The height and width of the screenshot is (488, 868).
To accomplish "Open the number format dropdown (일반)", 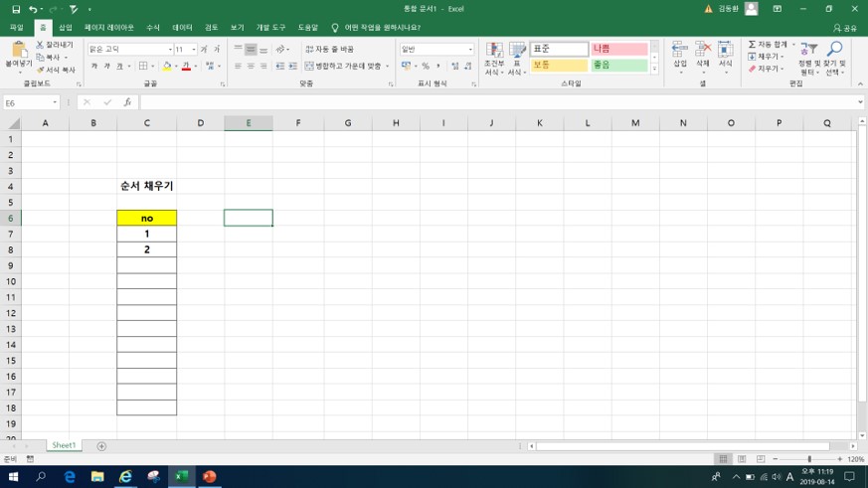I will (470, 50).
